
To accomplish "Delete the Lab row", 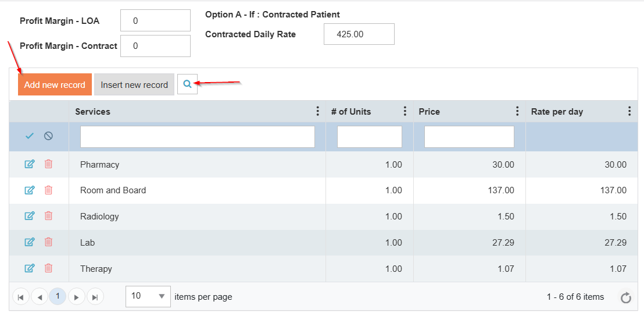I will [x=48, y=242].
